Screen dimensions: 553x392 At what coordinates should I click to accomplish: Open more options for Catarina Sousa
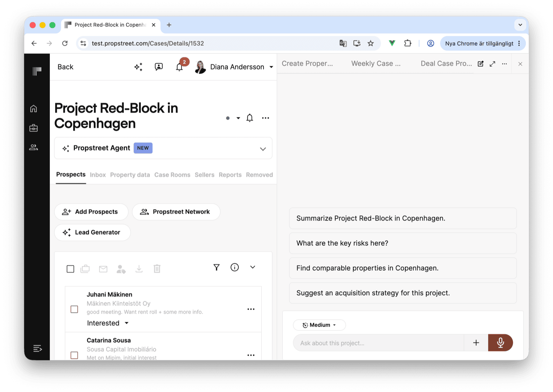pos(251,355)
